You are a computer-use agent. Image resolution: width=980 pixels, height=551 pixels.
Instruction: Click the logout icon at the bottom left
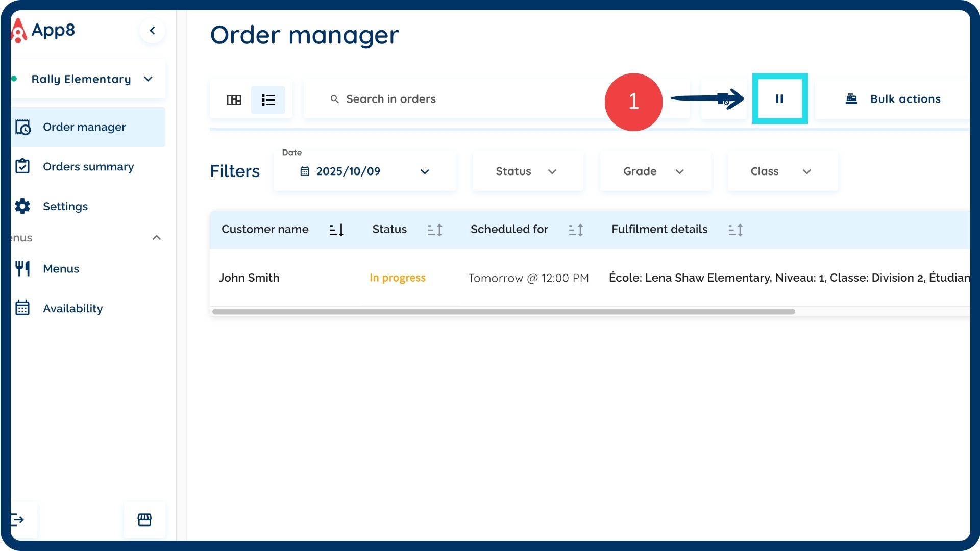click(x=18, y=520)
